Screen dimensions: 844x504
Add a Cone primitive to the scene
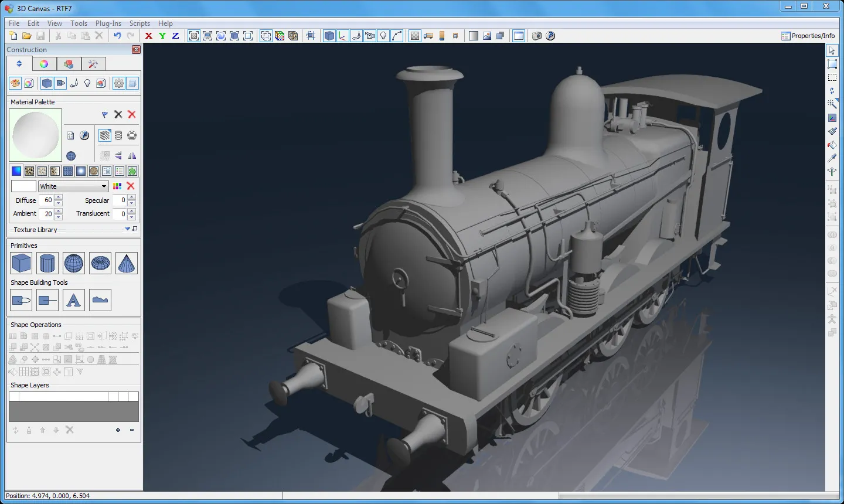click(125, 263)
